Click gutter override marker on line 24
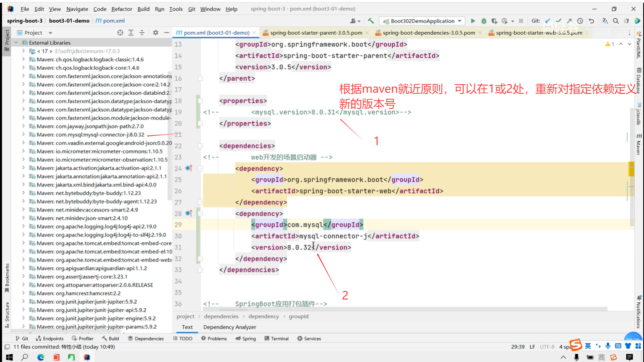 [189, 168]
